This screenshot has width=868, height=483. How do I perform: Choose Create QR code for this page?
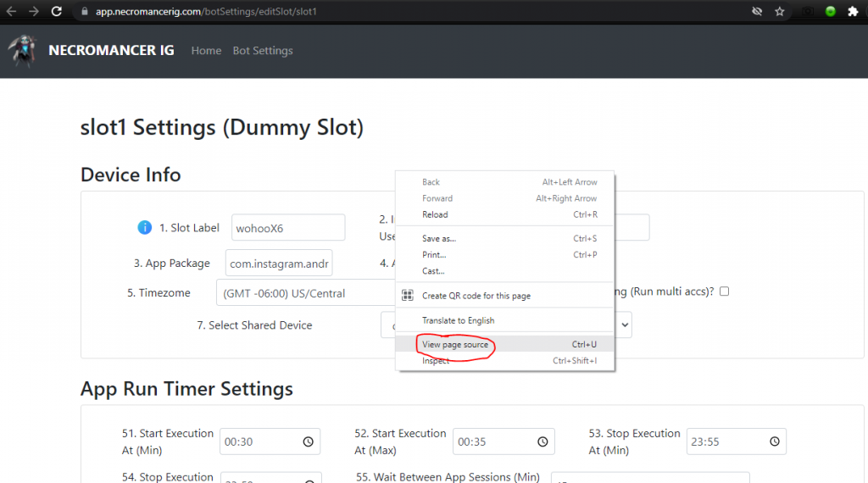(x=505, y=296)
